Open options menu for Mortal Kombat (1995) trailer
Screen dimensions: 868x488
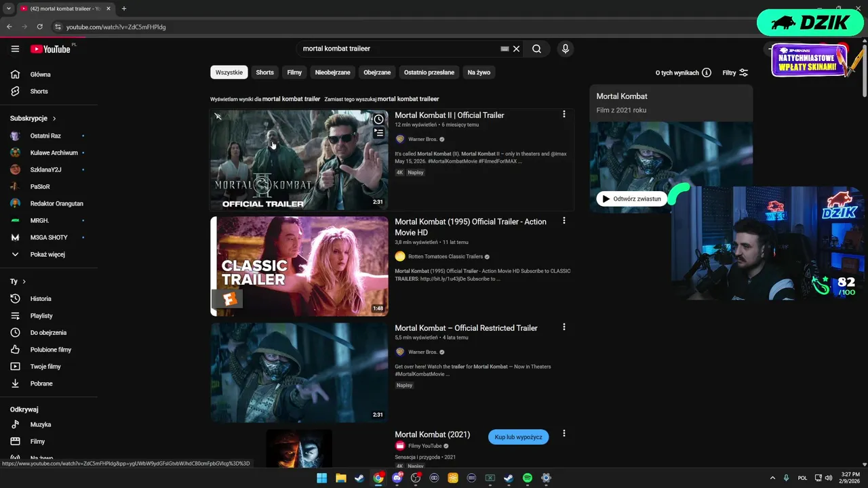click(564, 221)
